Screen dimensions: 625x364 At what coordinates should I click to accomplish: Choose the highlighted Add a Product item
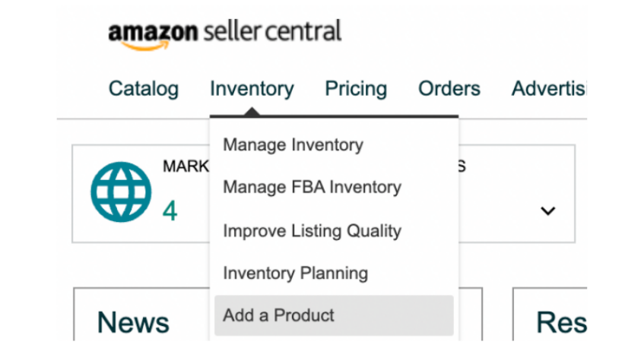pos(334,315)
